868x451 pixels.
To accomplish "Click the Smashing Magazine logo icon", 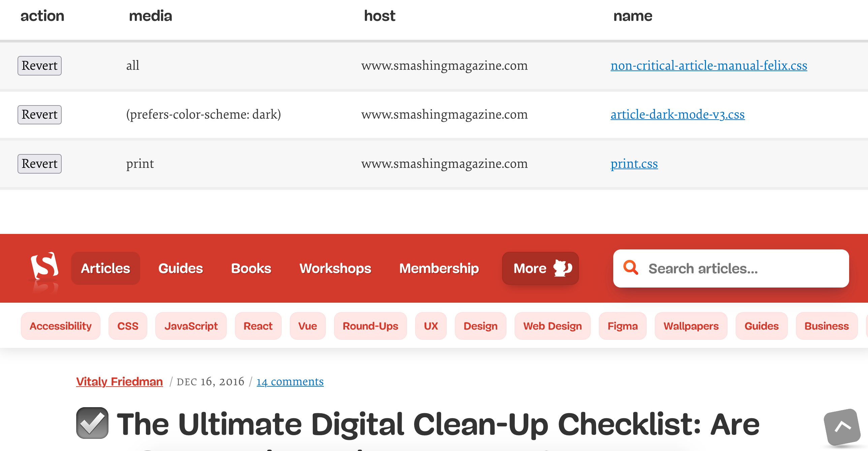I will 44,266.
